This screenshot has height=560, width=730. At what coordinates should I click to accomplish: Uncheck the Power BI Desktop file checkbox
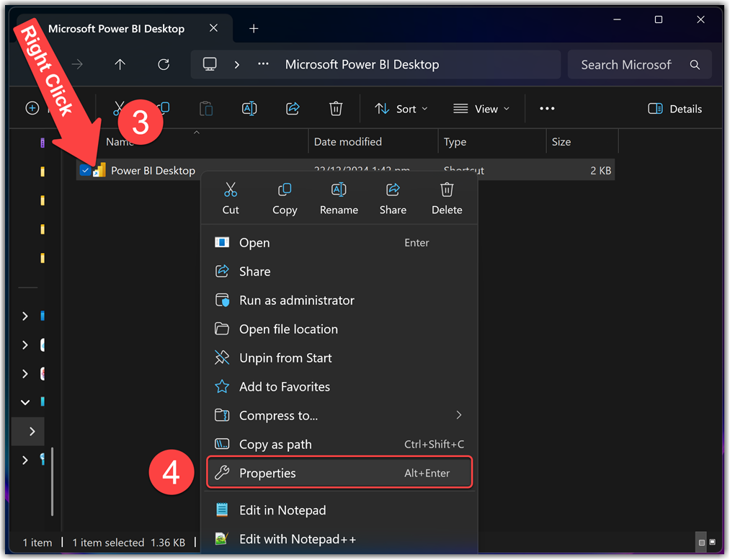pyautogui.click(x=85, y=170)
